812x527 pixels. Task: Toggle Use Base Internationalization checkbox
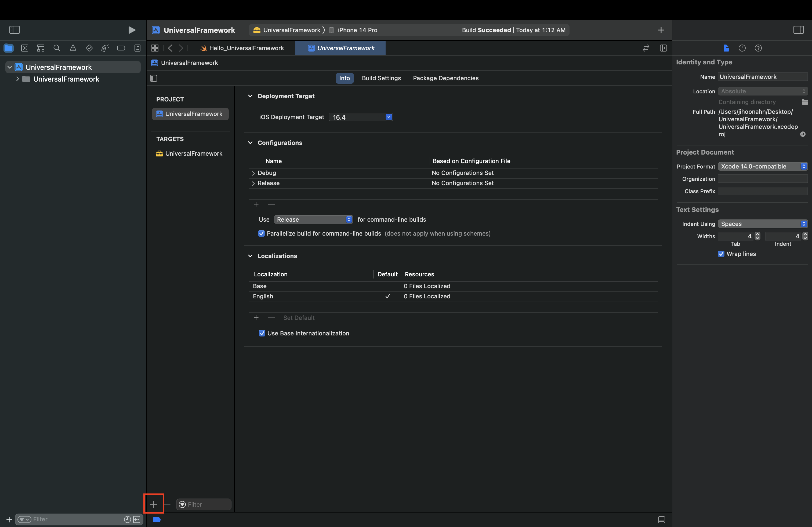pos(262,333)
